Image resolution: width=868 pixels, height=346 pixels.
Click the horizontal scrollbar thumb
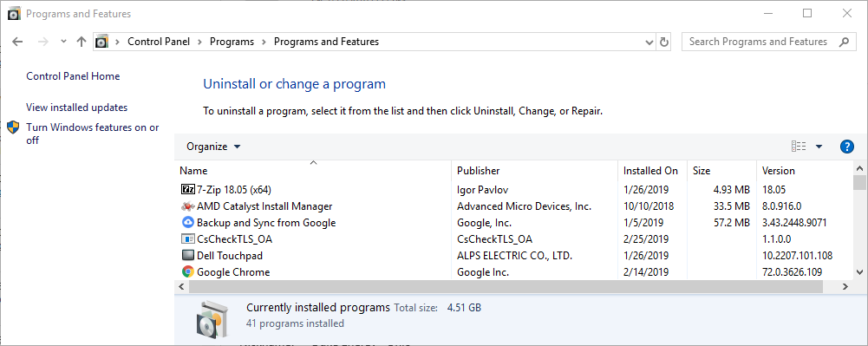(x=506, y=287)
